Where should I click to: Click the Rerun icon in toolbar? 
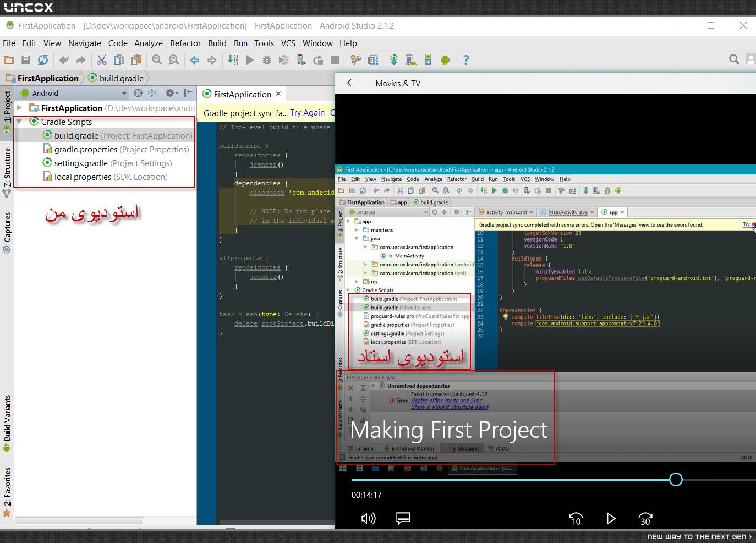[x=318, y=60]
